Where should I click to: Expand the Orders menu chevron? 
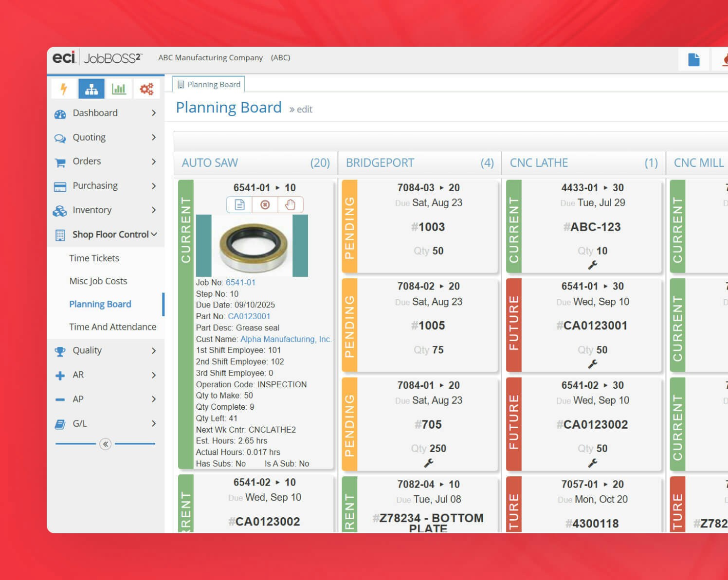(x=154, y=162)
